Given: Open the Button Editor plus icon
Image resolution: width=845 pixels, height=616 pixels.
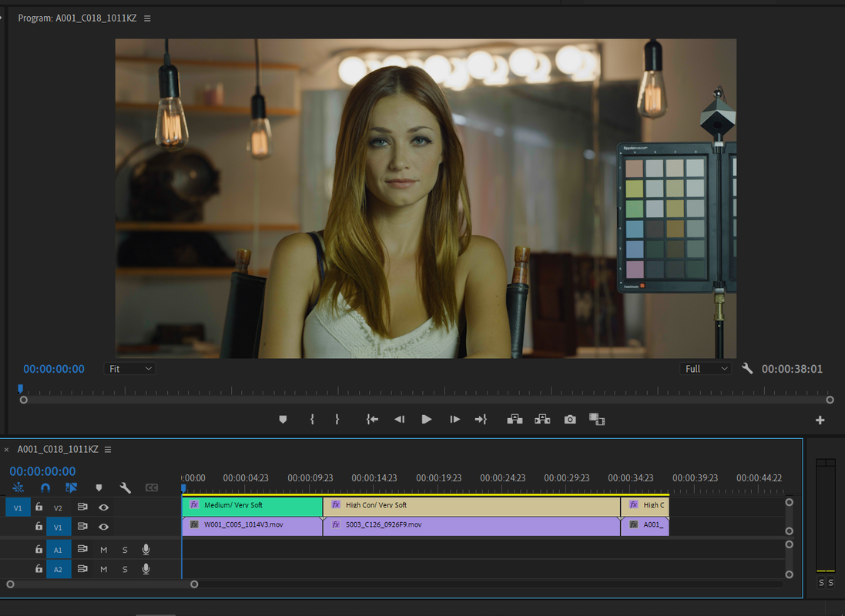Looking at the screenshot, I should pos(820,420).
